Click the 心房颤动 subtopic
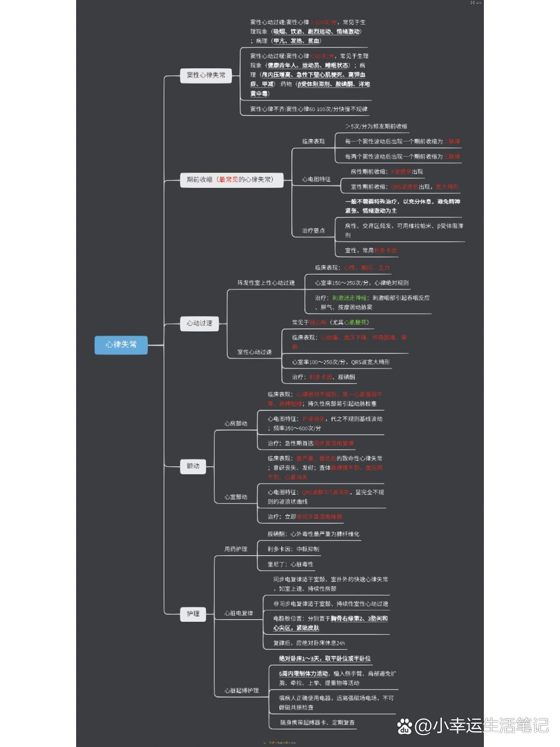Image resolution: width=560 pixels, height=747 pixels. coord(236,423)
